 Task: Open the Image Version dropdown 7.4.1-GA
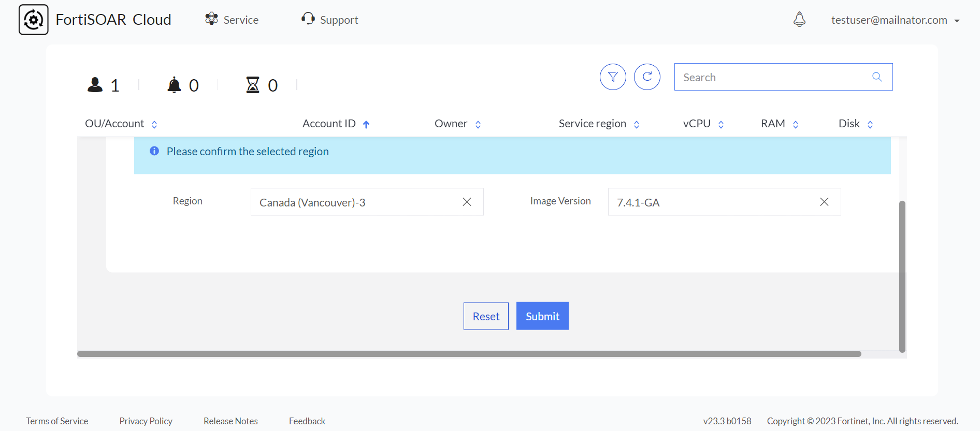click(724, 202)
